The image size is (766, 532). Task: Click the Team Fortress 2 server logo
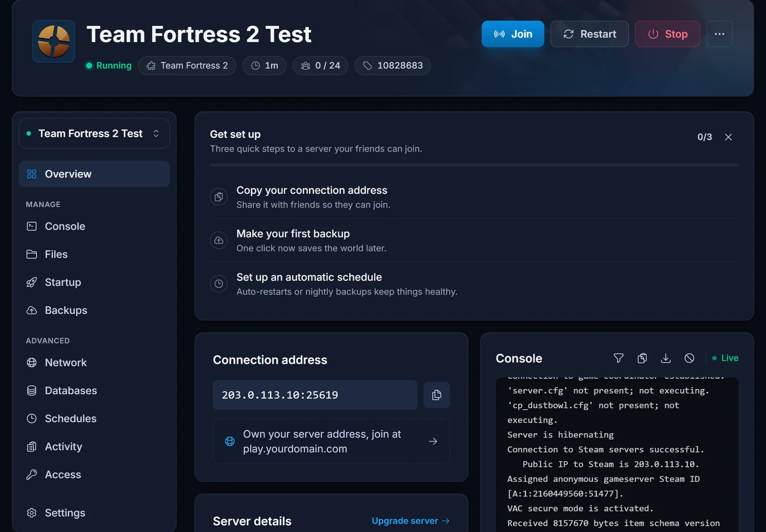[x=54, y=41]
